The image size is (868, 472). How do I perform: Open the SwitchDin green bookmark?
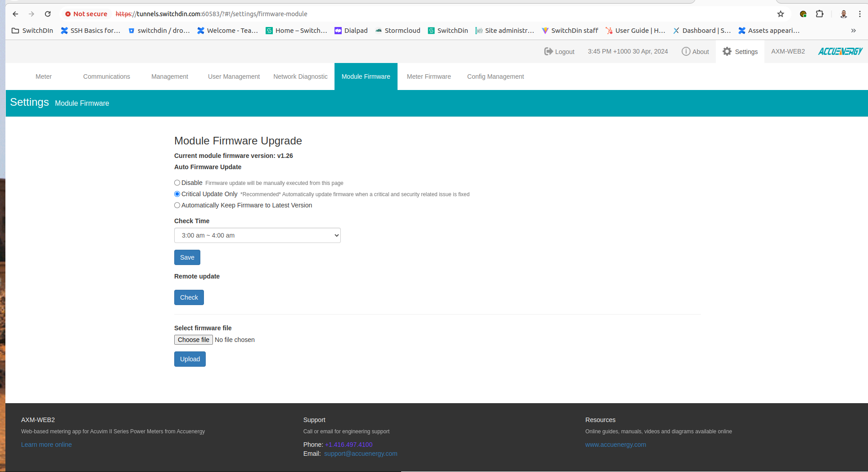click(448, 31)
